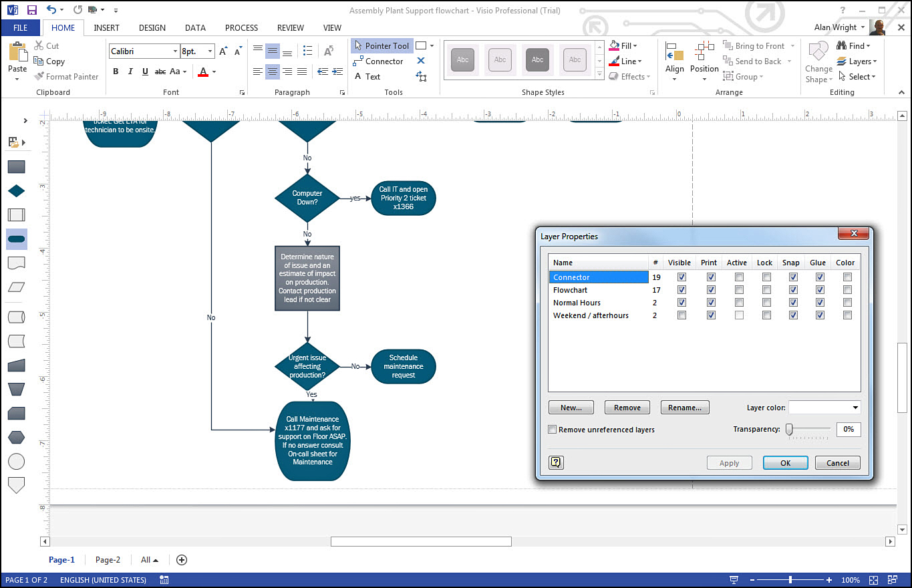Select the circle On-page reference stencil shape
This screenshot has height=588, width=912.
17,461
